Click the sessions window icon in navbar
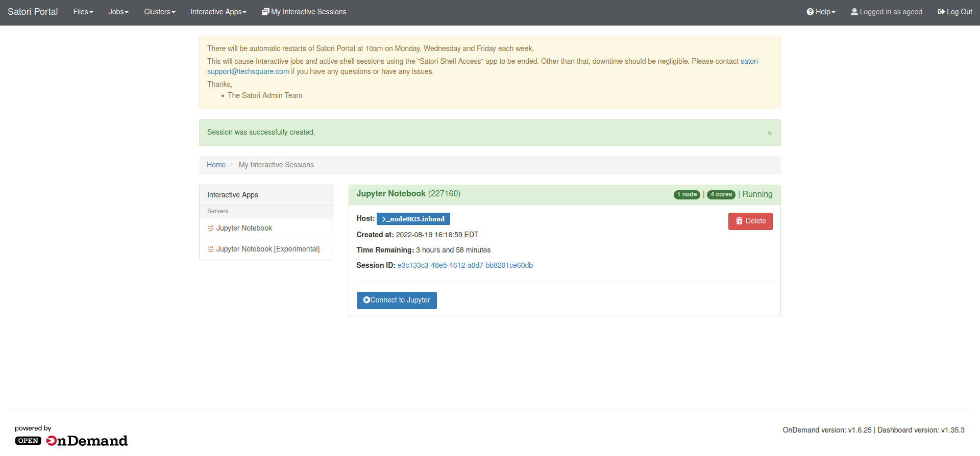Image resolution: width=980 pixels, height=456 pixels. 265,12
